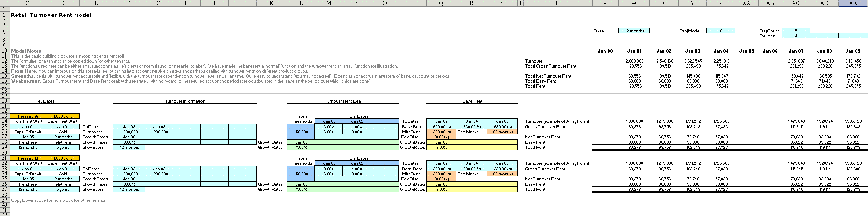Click the 'Turnover Information' section heading

coord(185,101)
